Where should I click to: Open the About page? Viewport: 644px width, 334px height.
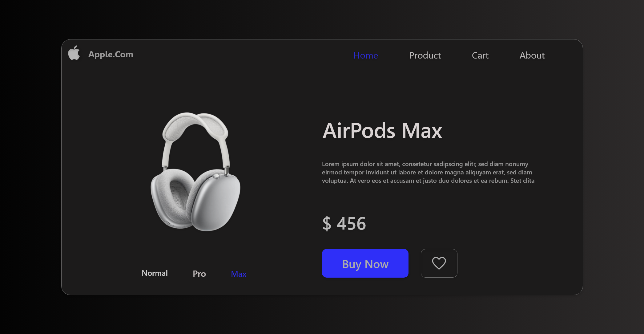pos(532,55)
